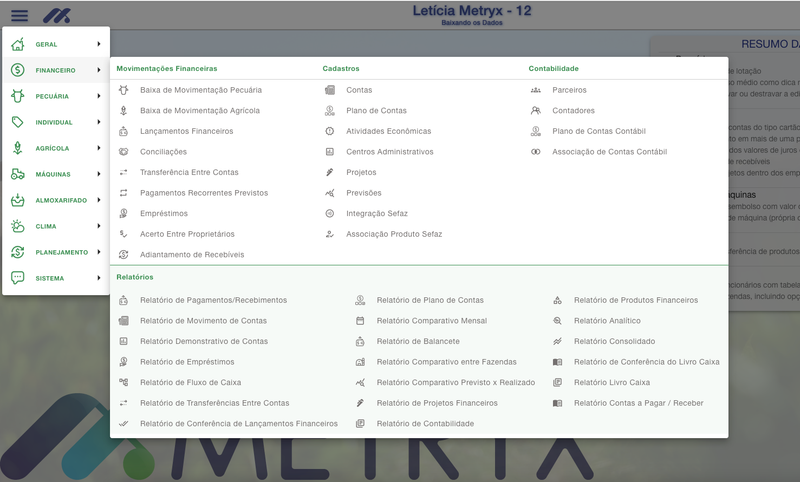
Task: Click the Pagamentos Recorrentes Previstos icon
Action: (123, 193)
